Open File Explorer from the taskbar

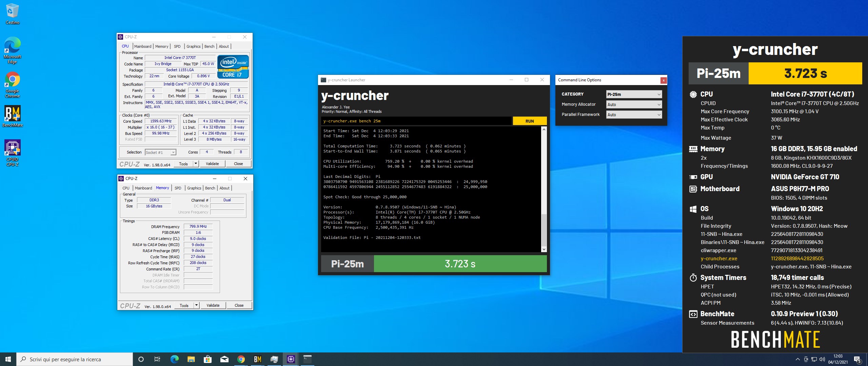coord(191,359)
